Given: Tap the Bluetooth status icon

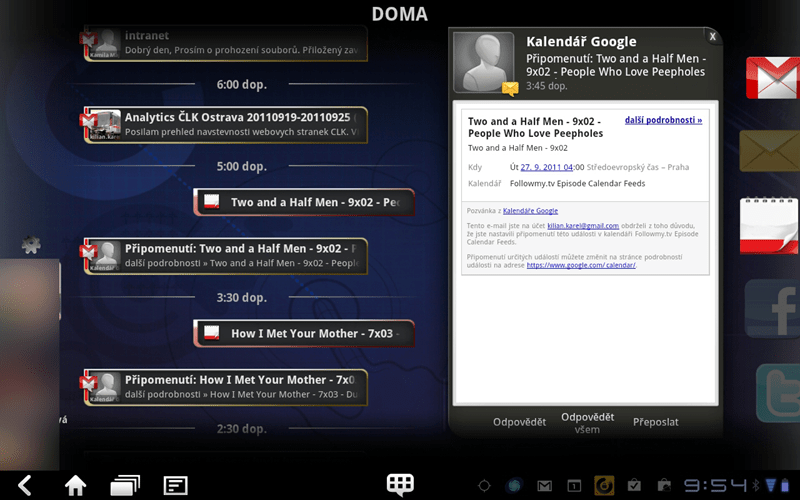Looking at the screenshot, I should pyautogui.click(x=756, y=485).
